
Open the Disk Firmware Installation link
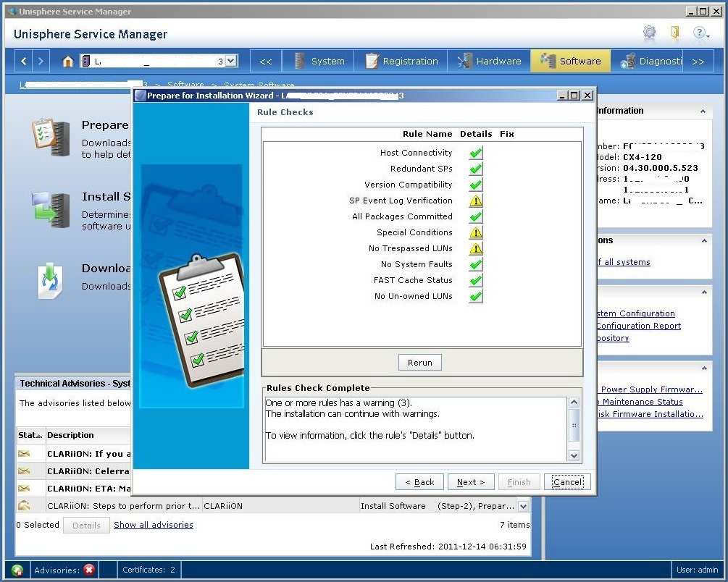click(651, 414)
